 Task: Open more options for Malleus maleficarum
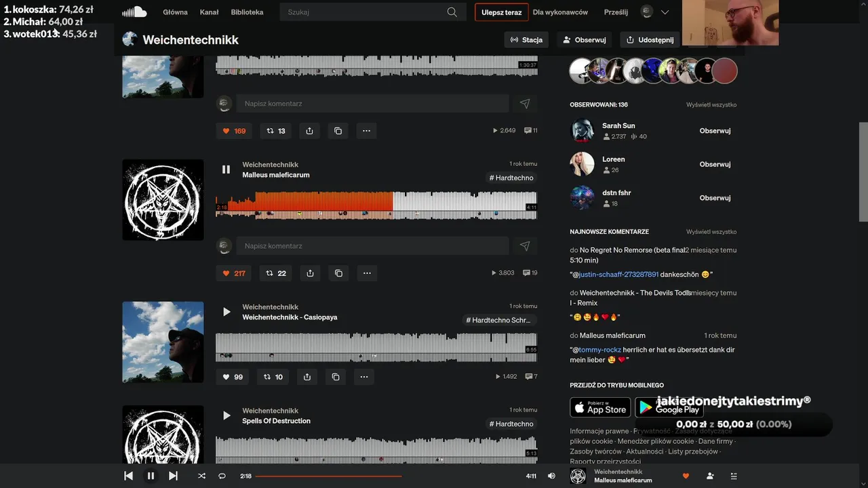pyautogui.click(x=367, y=273)
